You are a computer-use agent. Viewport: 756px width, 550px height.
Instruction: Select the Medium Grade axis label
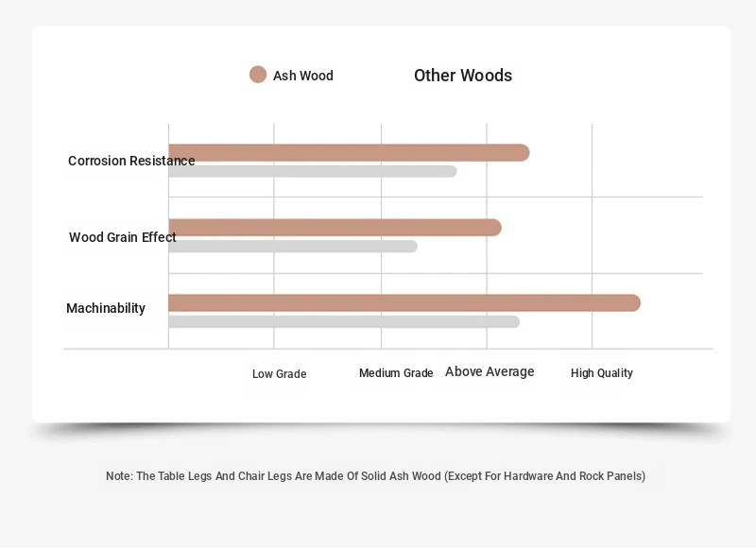[x=396, y=373]
